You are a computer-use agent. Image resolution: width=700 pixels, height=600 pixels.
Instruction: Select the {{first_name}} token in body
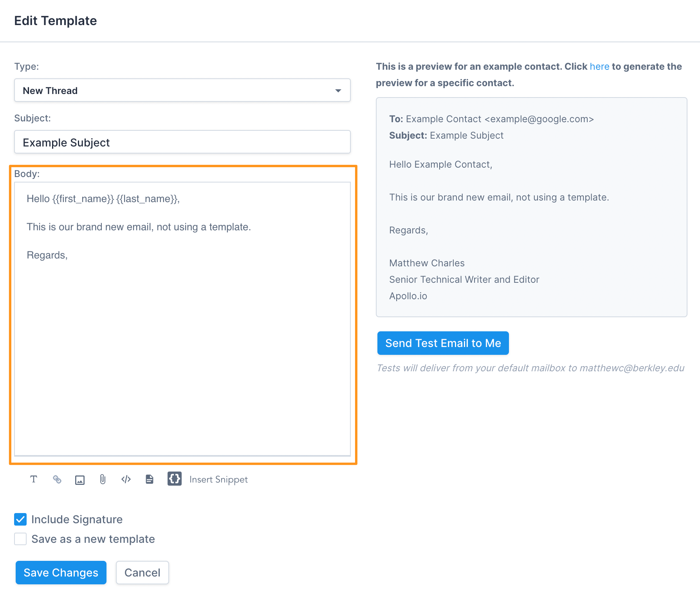click(81, 199)
